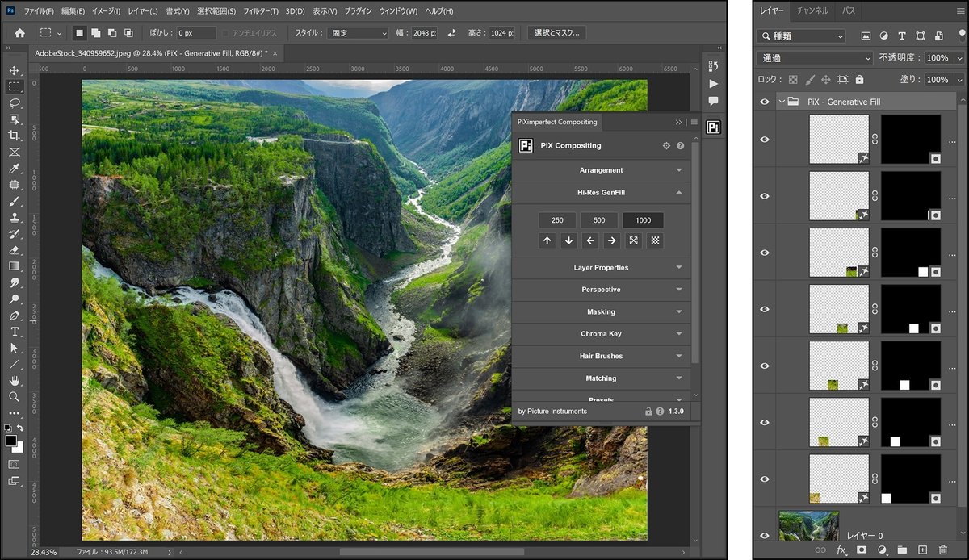The height and width of the screenshot is (560, 969).
Task: Select the Spot Healing Brush tool
Action: coord(15,185)
